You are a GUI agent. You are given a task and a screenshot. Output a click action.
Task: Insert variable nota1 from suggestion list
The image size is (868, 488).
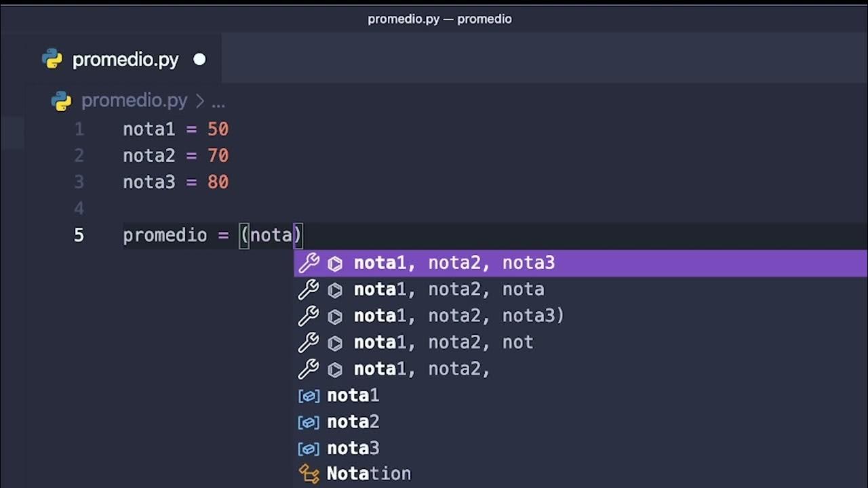click(580, 395)
